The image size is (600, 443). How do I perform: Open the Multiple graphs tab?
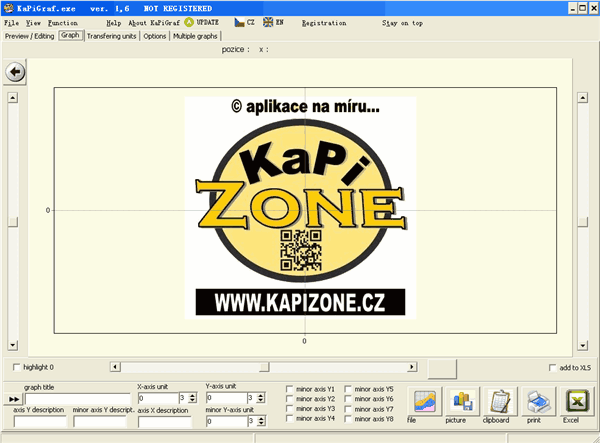tap(195, 36)
